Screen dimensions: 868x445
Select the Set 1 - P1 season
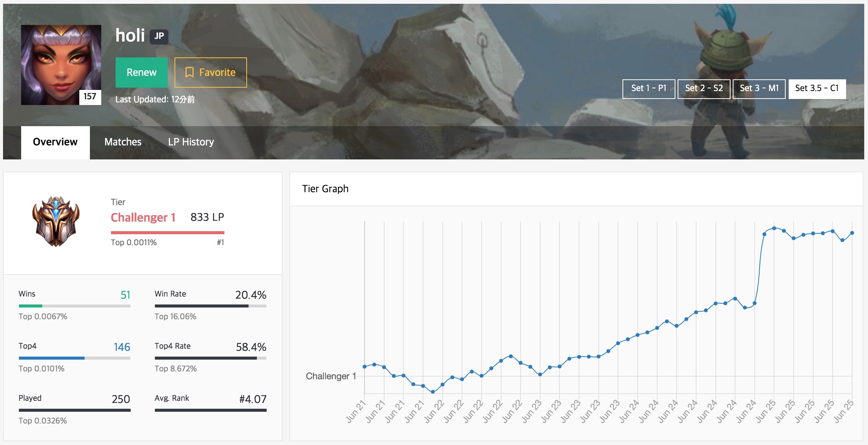click(649, 89)
